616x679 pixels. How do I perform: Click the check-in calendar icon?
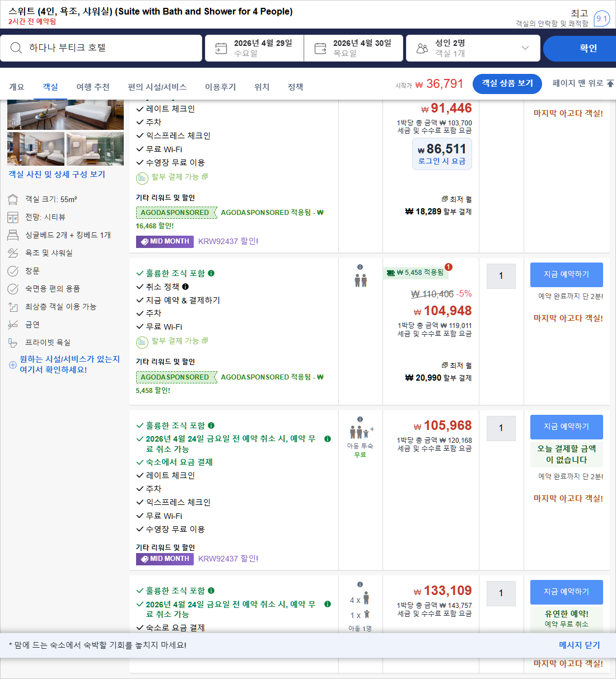tap(221, 49)
